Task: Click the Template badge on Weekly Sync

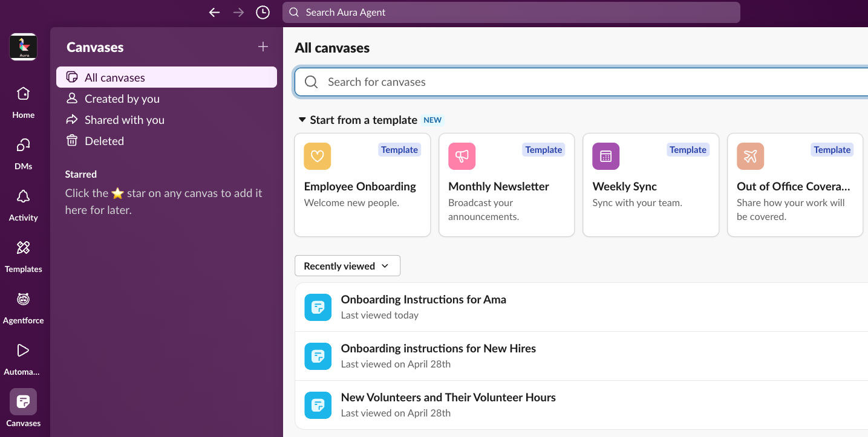Action: (x=688, y=150)
